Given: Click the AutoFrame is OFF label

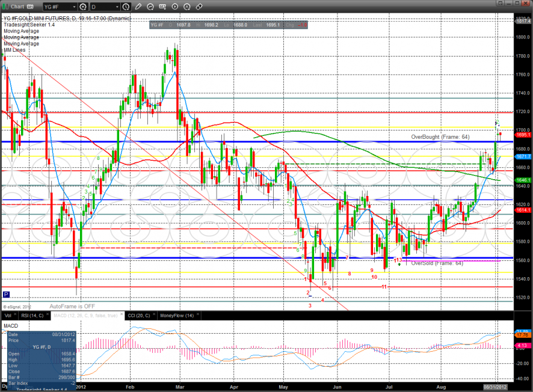Looking at the screenshot, I should [x=73, y=305].
